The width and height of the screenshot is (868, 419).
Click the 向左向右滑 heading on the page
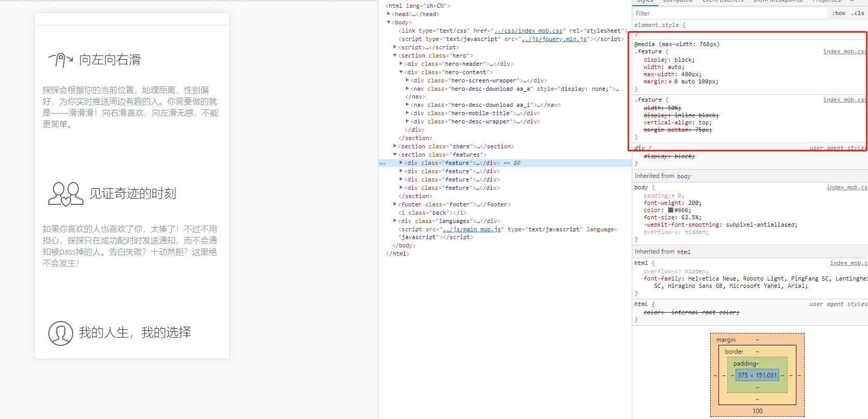pos(110,60)
